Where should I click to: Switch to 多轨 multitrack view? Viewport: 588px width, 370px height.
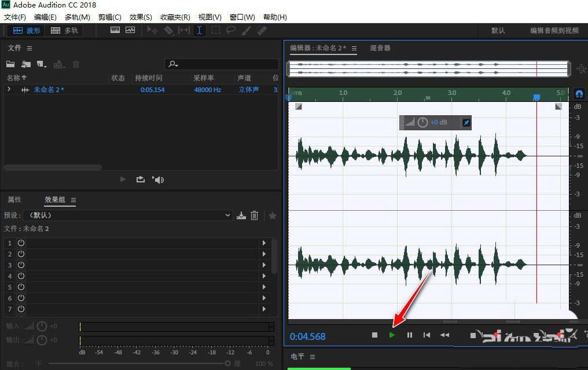[x=64, y=30]
